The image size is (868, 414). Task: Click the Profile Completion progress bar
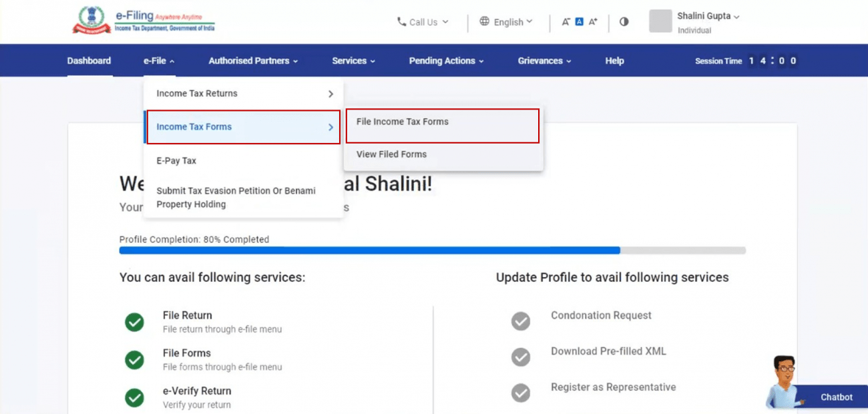click(431, 250)
